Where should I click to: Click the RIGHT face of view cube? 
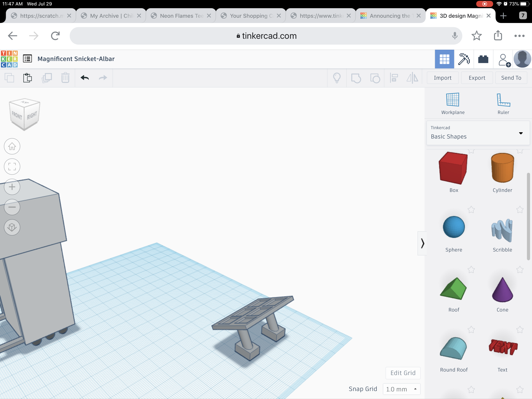pyautogui.click(x=32, y=116)
